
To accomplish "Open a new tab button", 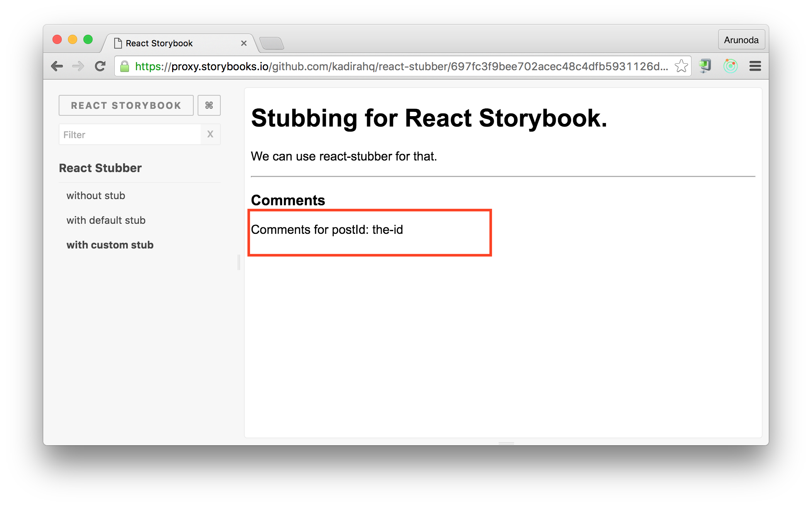I will click(x=272, y=44).
